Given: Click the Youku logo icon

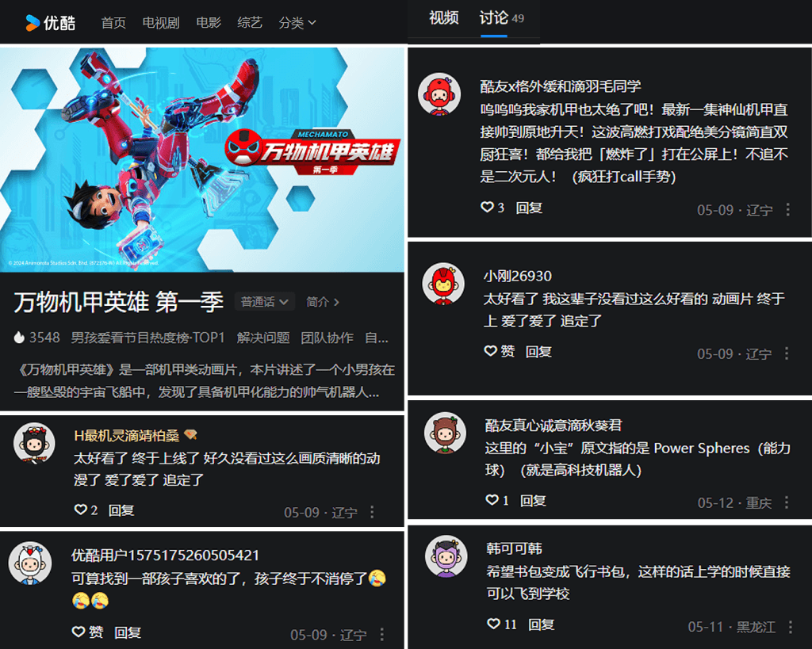Looking at the screenshot, I should coord(33,23).
